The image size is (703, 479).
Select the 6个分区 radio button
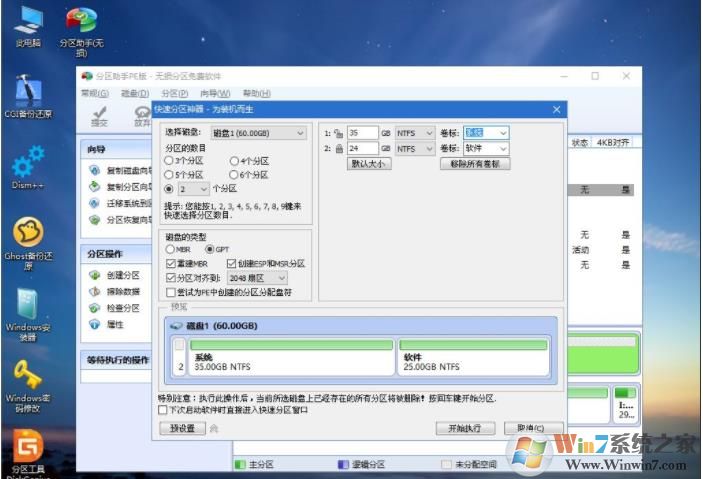coord(234,174)
